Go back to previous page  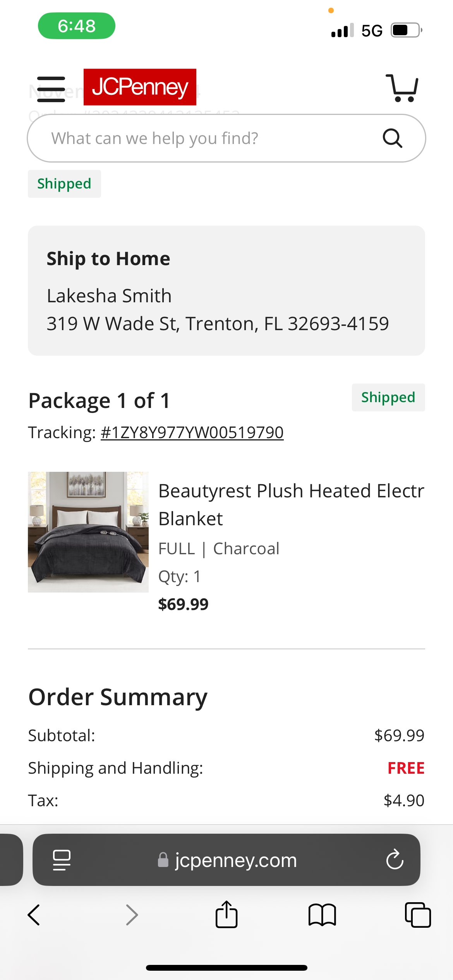(x=34, y=915)
